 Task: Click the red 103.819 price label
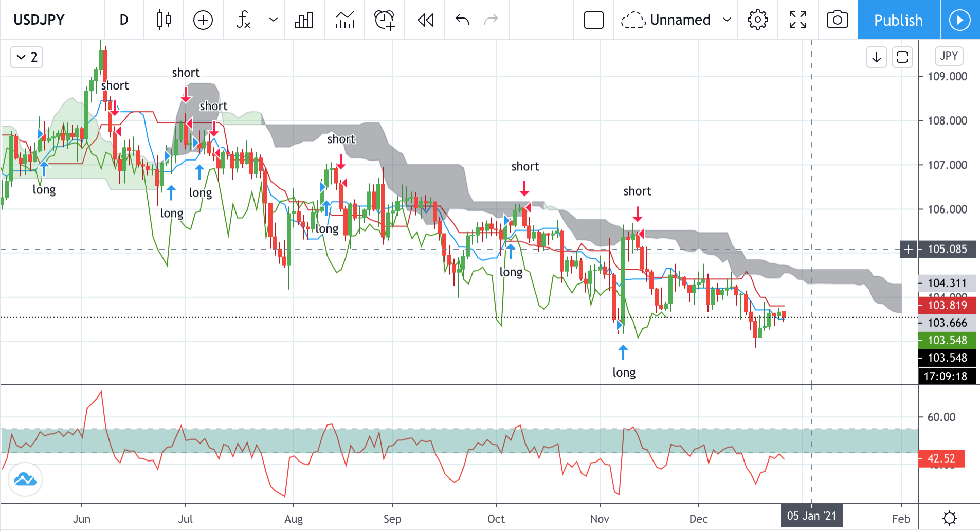coord(947,305)
